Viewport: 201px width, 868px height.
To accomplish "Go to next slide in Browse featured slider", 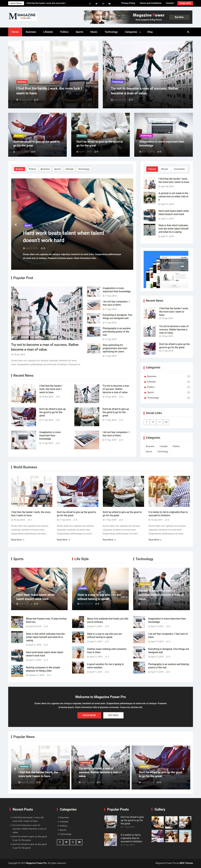I will pyautogui.click(x=126, y=224).
